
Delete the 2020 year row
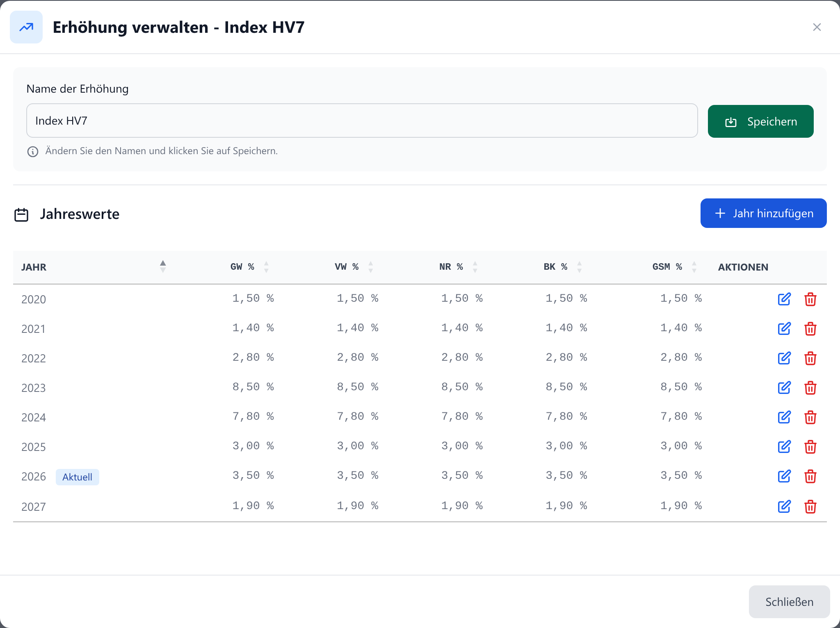810,299
